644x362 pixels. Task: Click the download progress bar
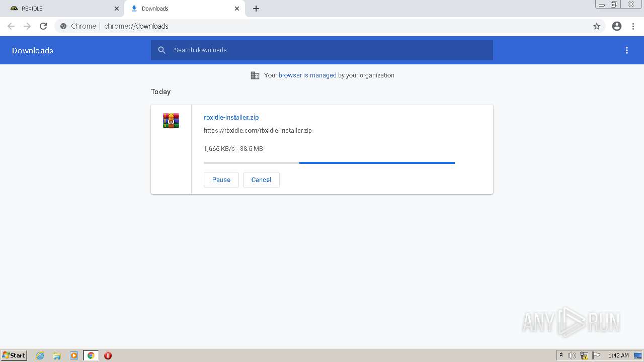[329, 163]
